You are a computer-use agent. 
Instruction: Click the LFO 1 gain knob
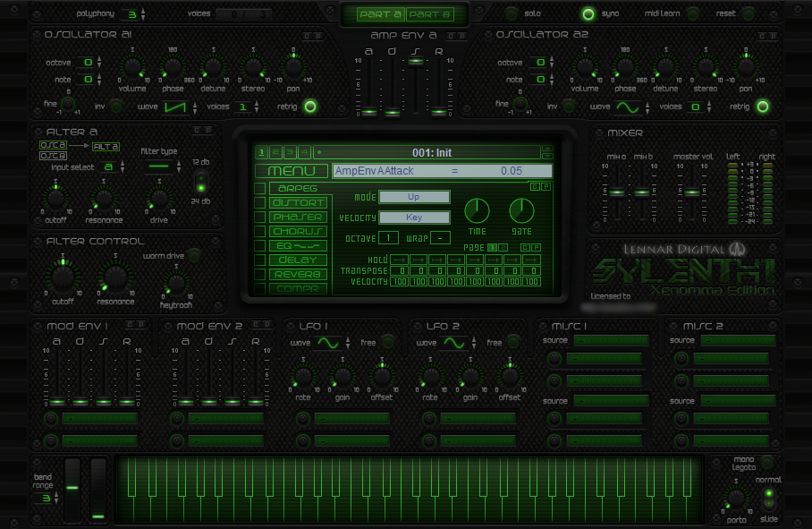pos(342,377)
